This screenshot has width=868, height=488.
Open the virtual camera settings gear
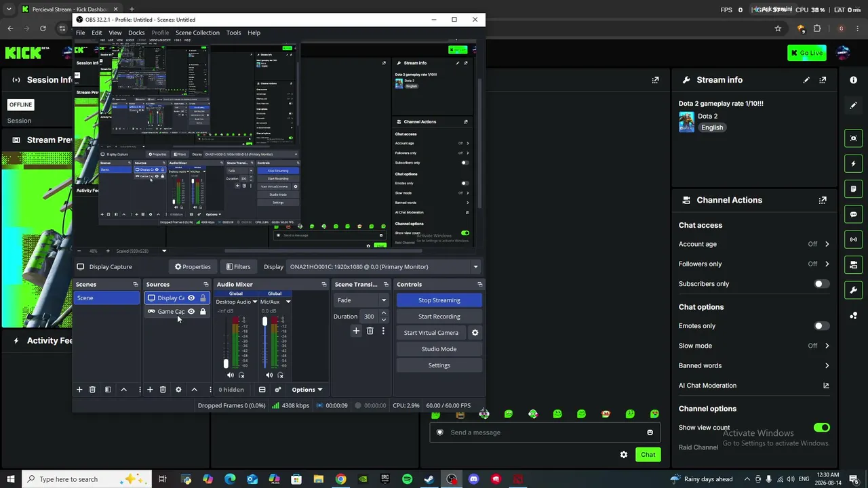(x=475, y=333)
